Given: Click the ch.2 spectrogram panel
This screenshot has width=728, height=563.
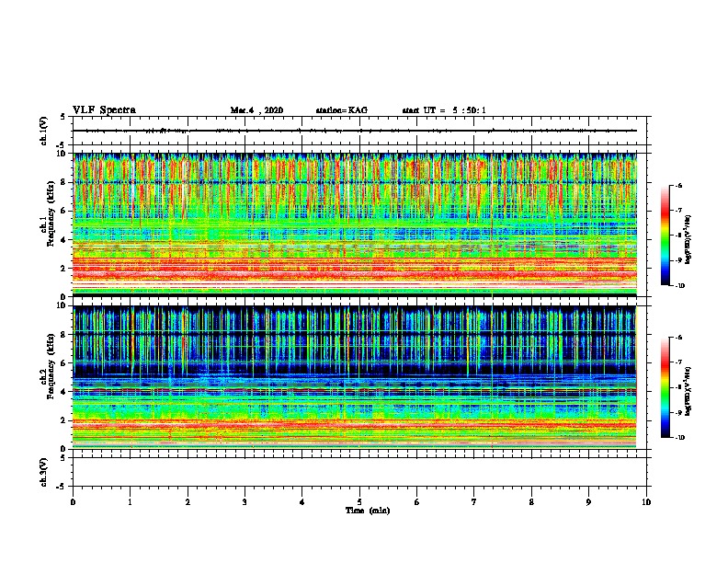Looking at the screenshot, I should pyautogui.click(x=359, y=377).
